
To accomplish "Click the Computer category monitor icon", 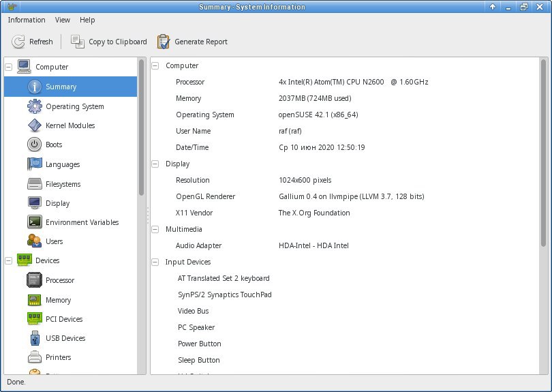I will [24, 67].
